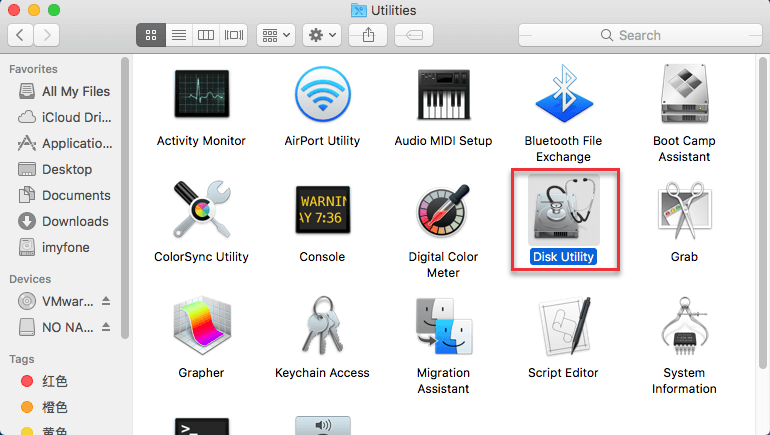The image size is (770, 435).
Task: Select the Disk Utility icon
Action: click(x=564, y=210)
